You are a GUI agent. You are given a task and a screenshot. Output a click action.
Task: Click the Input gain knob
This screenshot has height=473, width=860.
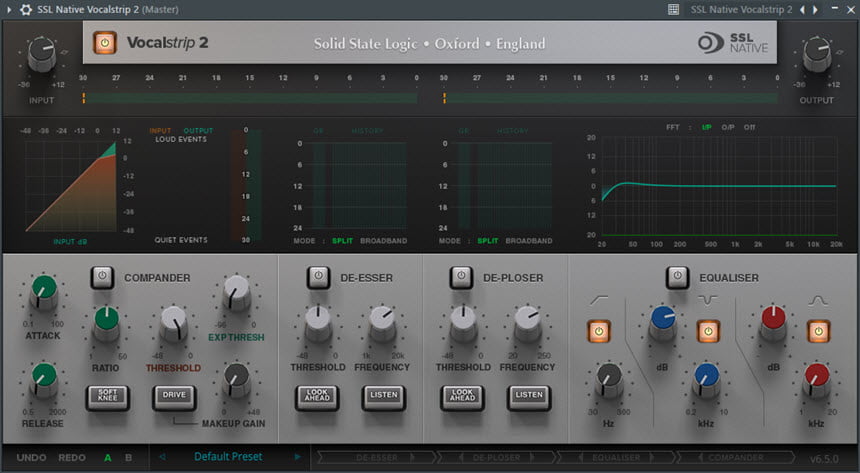(42, 53)
